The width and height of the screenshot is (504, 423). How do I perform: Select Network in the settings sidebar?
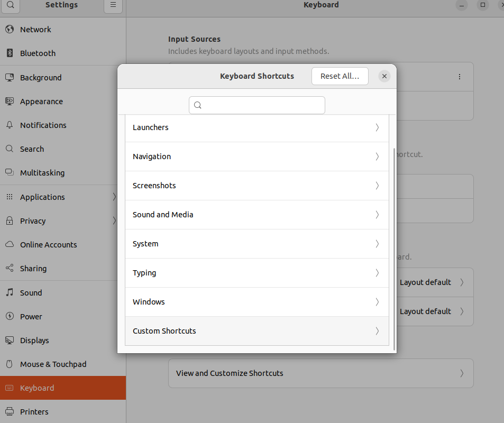[x=63, y=29]
